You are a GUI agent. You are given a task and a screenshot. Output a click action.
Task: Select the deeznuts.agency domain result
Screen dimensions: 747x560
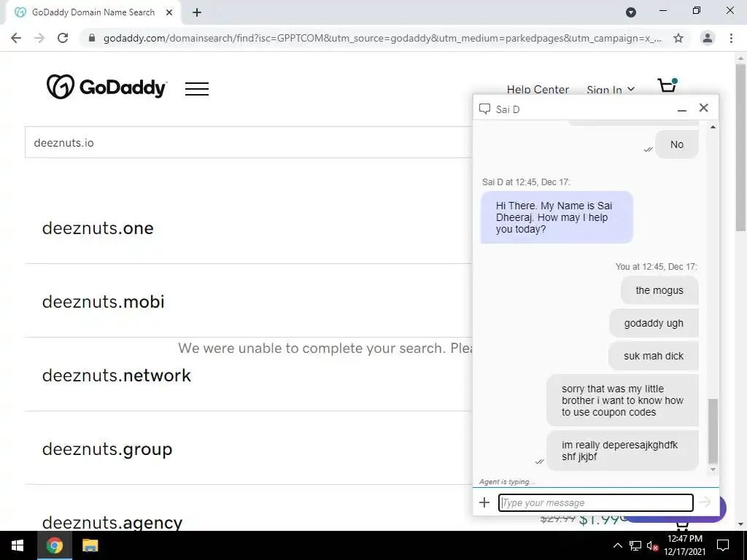click(x=112, y=522)
